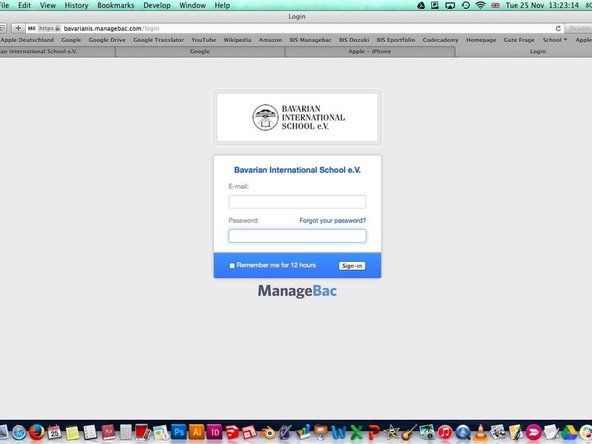Viewport: 592px width, 444px height.
Task: Open the Wikipedia bookmark
Action: click(237, 40)
